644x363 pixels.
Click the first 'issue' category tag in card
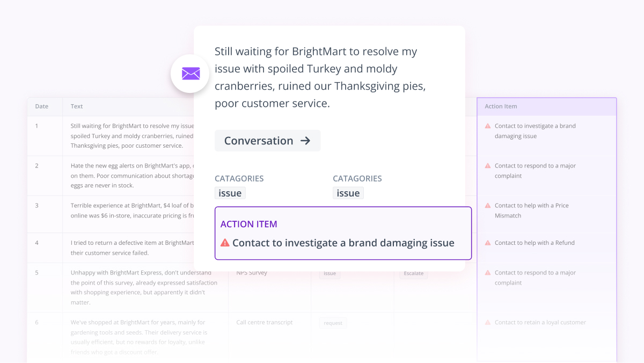[230, 193]
